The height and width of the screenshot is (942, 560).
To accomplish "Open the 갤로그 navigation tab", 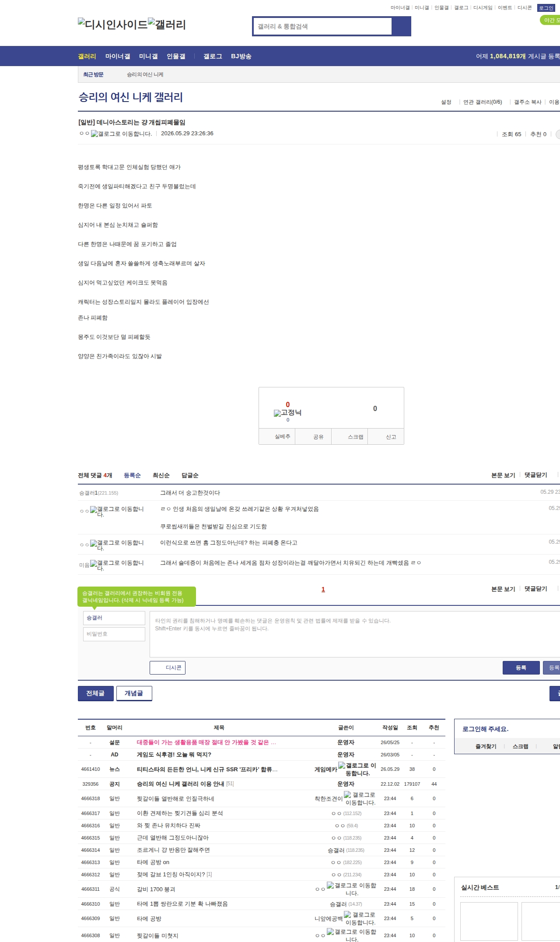I will [213, 56].
